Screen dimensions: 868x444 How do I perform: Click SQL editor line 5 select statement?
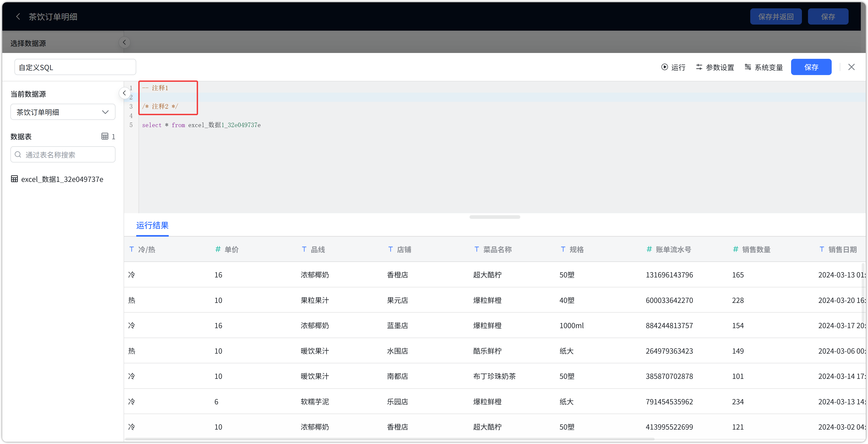pyautogui.click(x=201, y=125)
